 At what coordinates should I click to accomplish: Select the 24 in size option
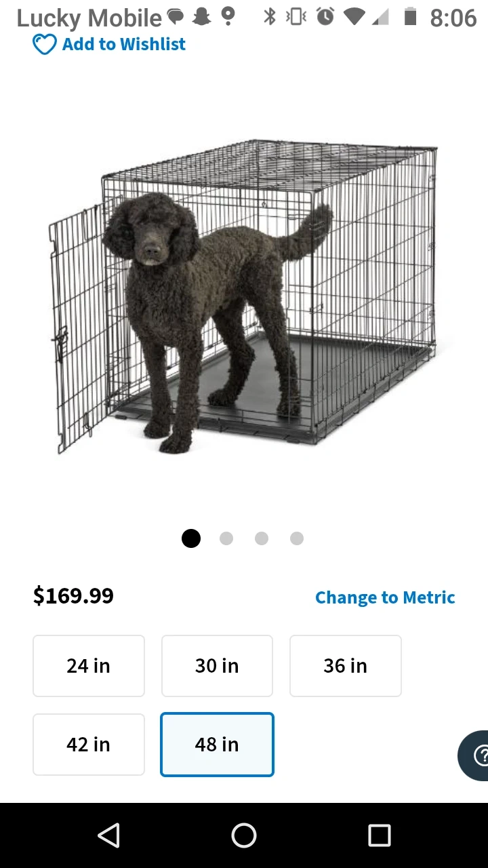pos(89,666)
